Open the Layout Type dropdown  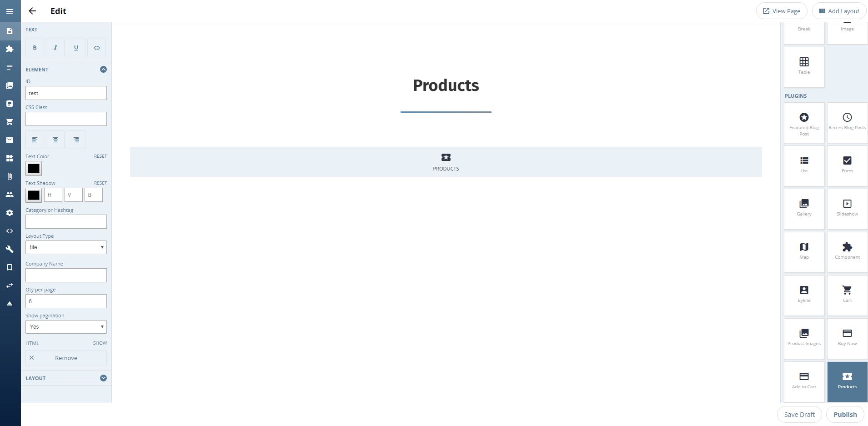point(66,247)
